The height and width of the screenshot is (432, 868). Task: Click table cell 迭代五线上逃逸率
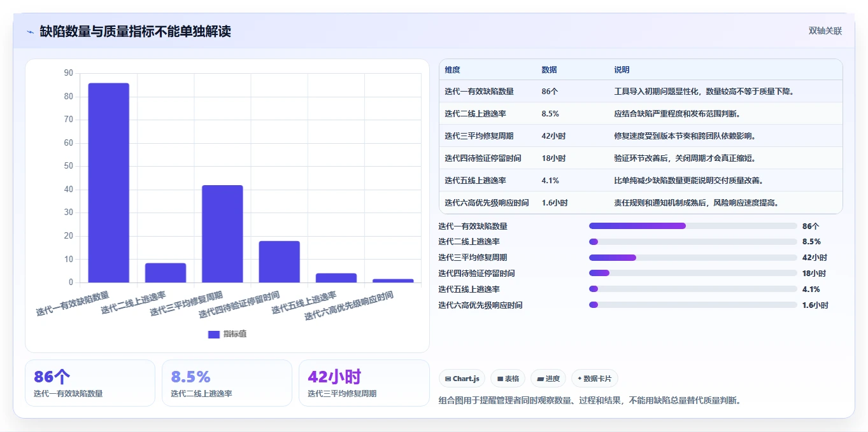[x=476, y=181]
